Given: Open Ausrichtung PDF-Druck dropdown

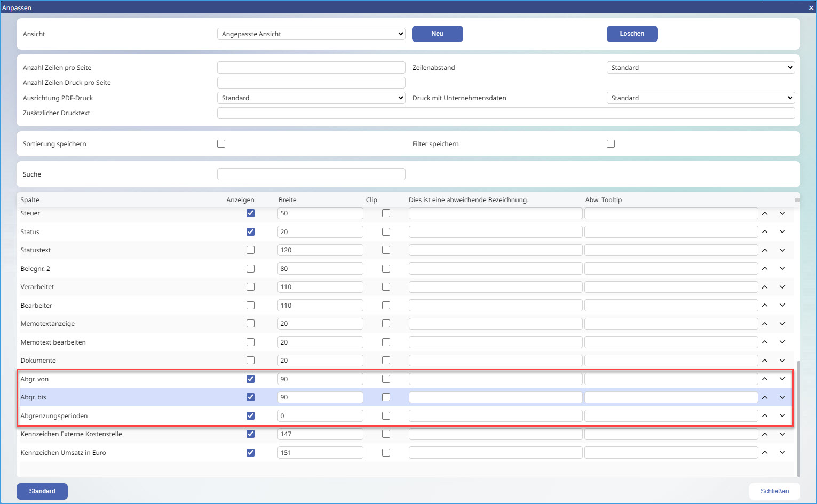Looking at the screenshot, I should (x=311, y=98).
